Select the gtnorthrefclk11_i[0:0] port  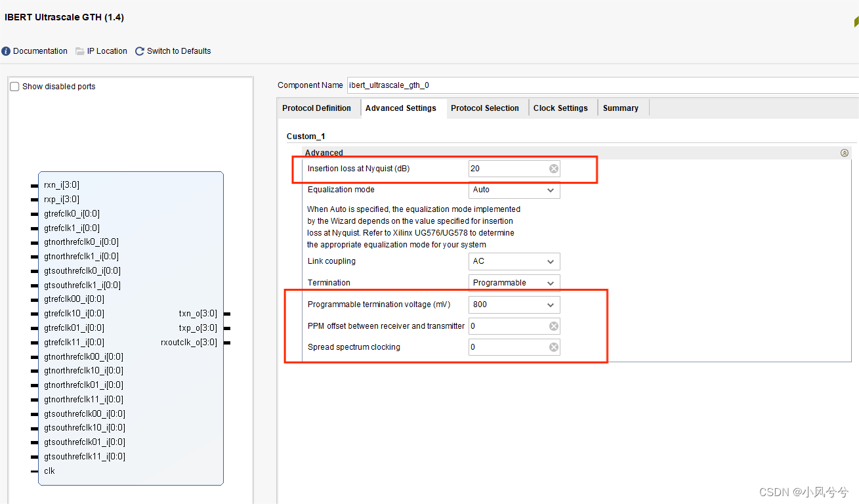tap(84, 400)
